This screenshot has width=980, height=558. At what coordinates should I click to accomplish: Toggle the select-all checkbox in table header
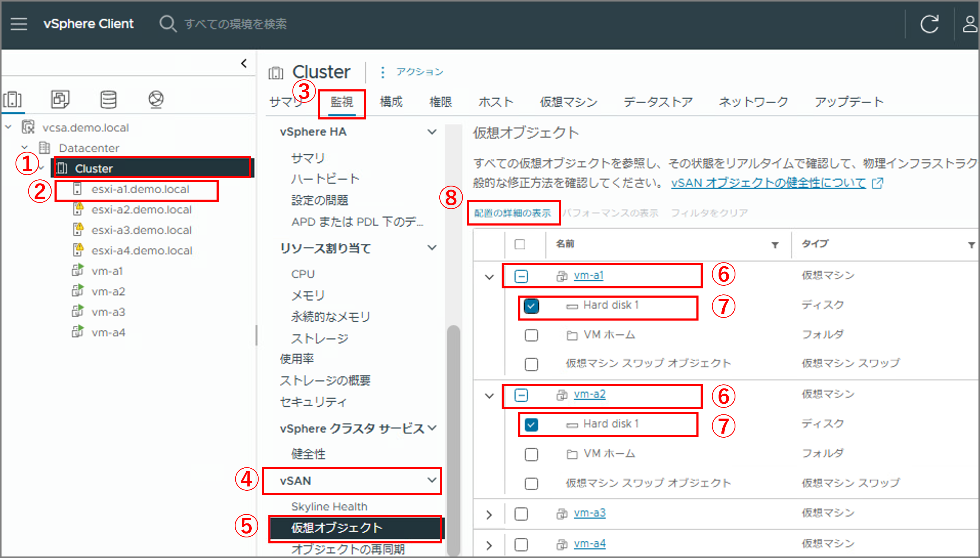(519, 244)
